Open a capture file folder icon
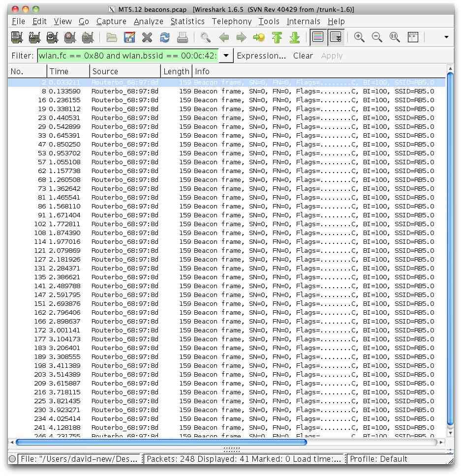The height and width of the screenshot is (476, 462). pos(112,37)
